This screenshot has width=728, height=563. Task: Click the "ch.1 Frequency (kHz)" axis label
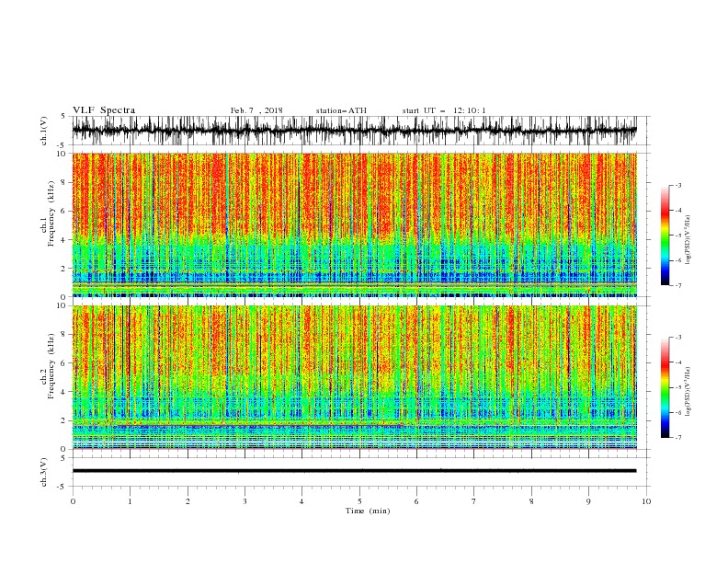(47, 213)
